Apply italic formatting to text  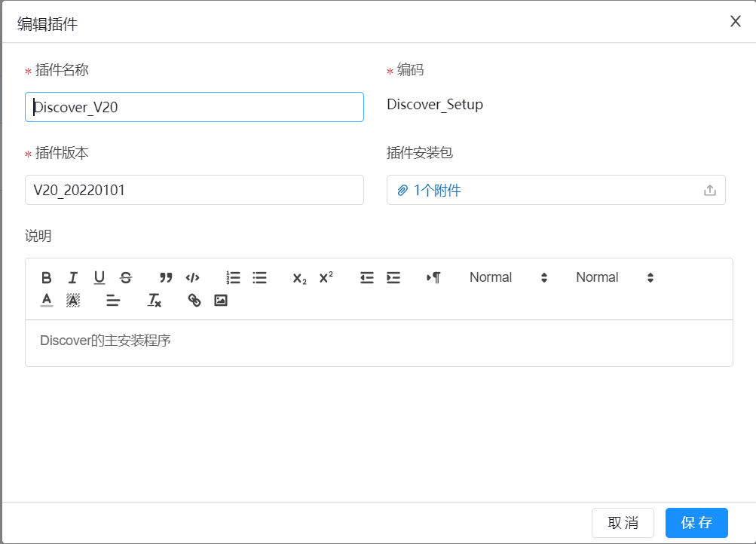pyautogui.click(x=73, y=277)
